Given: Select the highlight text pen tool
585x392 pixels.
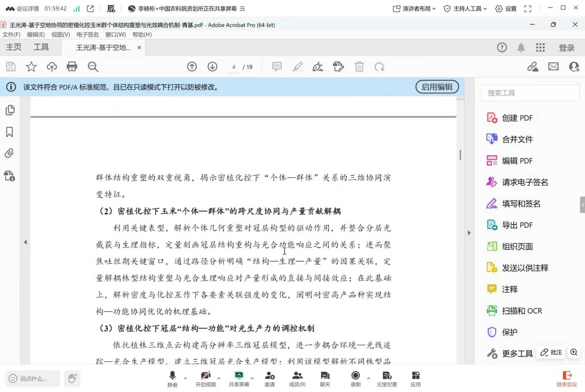Looking at the screenshot, I should click(x=297, y=66).
